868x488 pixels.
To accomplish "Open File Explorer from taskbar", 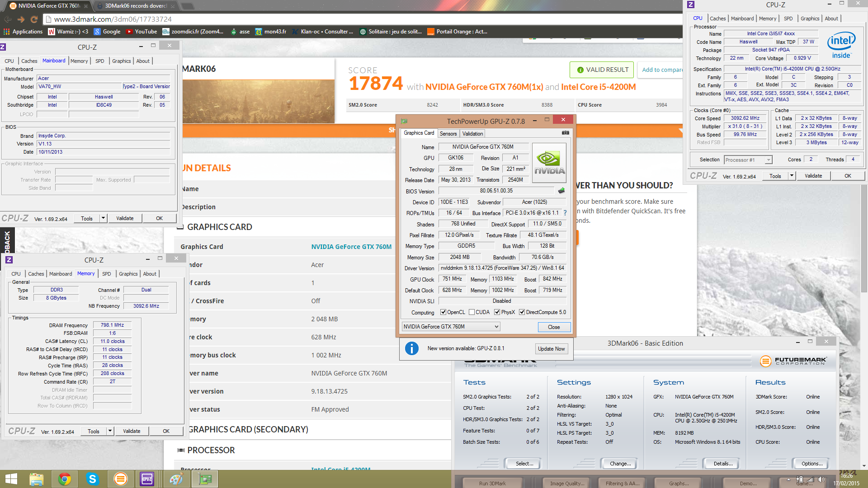I will click(36, 479).
